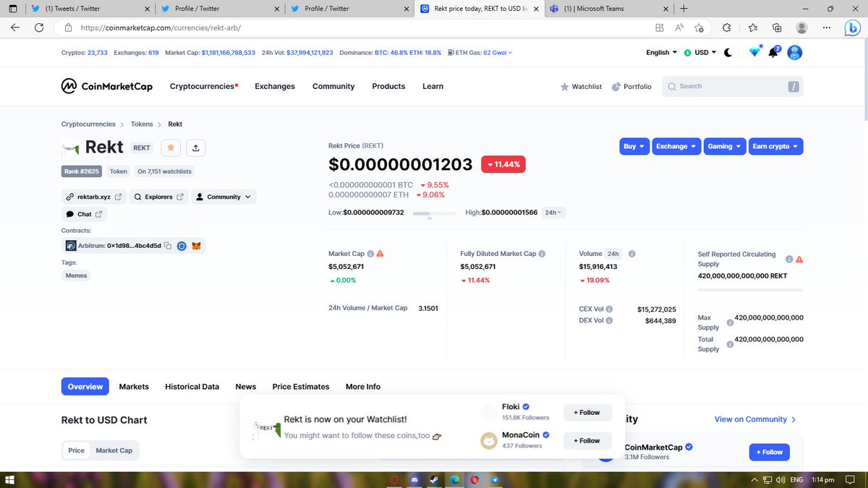868x488 pixels.
Task: Open the Products menu
Action: tap(388, 86)
